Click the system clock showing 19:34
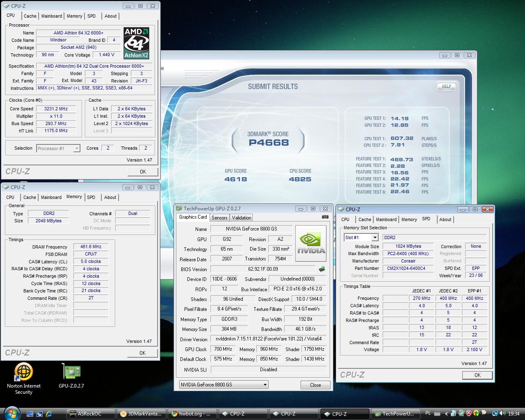The width and height of the screenshot is (525, 420). pos(514,414)
